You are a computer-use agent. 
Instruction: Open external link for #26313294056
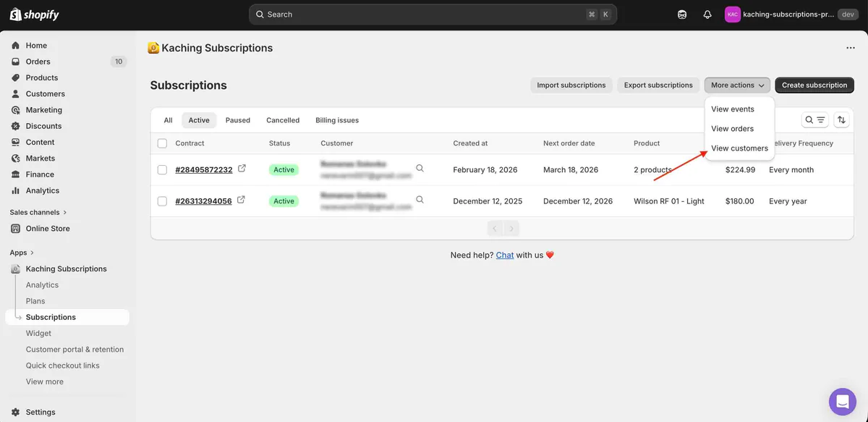pos(241,200)
